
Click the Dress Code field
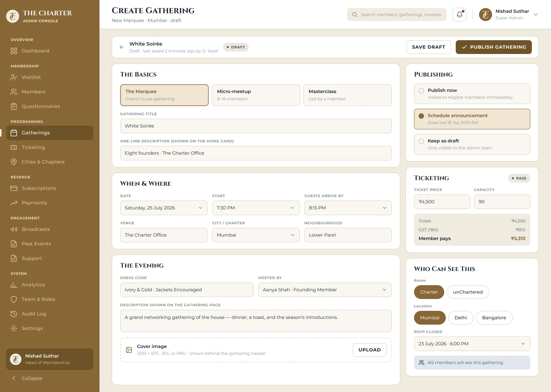[187, 290]
